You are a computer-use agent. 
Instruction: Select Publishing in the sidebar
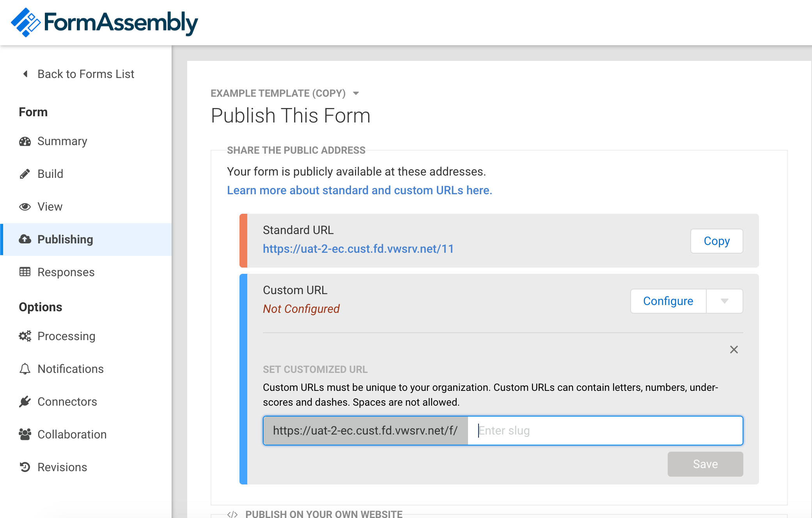point(87,239)
